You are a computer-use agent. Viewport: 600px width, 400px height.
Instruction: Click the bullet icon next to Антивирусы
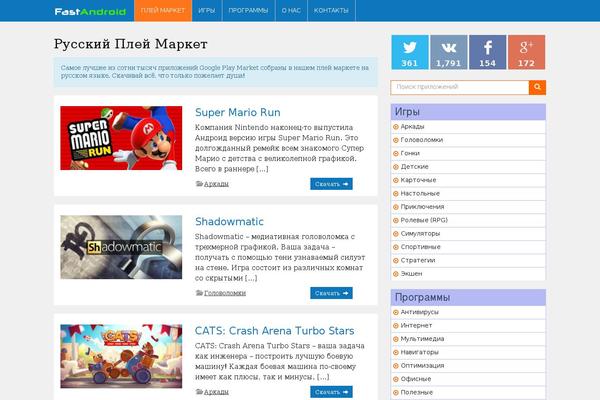coord(396,312)
